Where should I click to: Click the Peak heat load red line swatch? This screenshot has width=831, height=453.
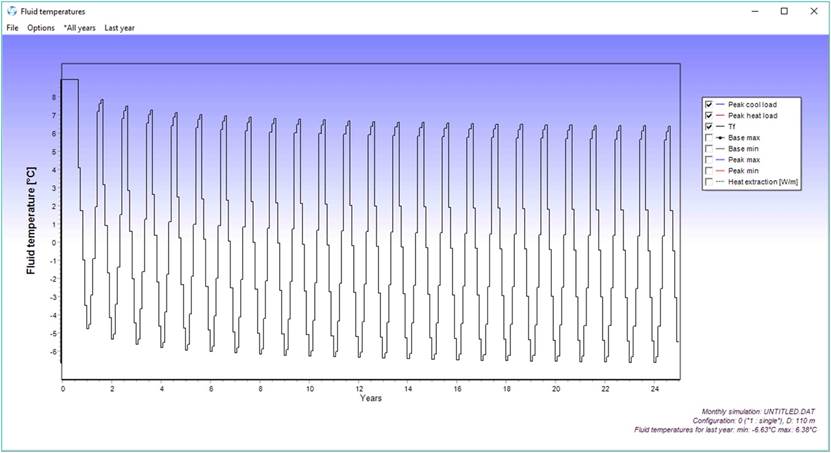point(720,115)
